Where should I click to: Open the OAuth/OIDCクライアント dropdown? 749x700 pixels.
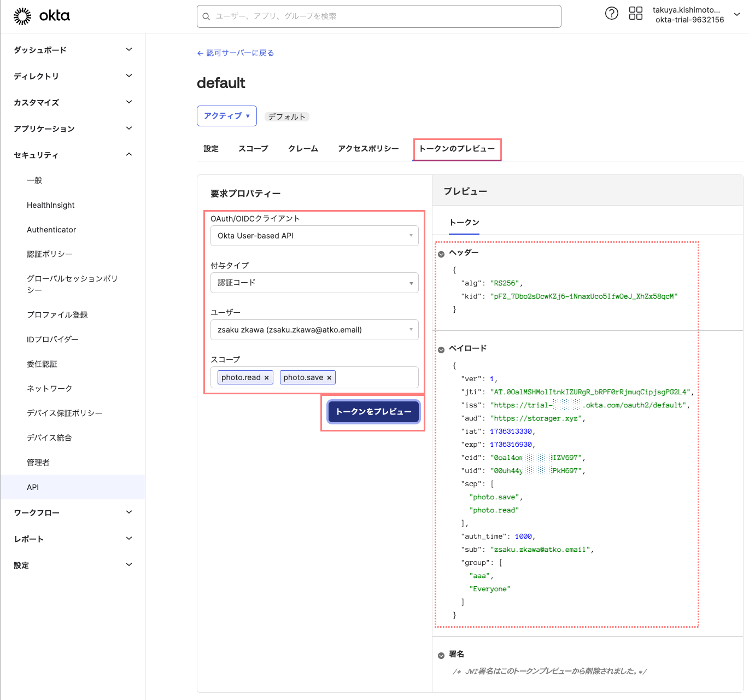tap(314, 236)
